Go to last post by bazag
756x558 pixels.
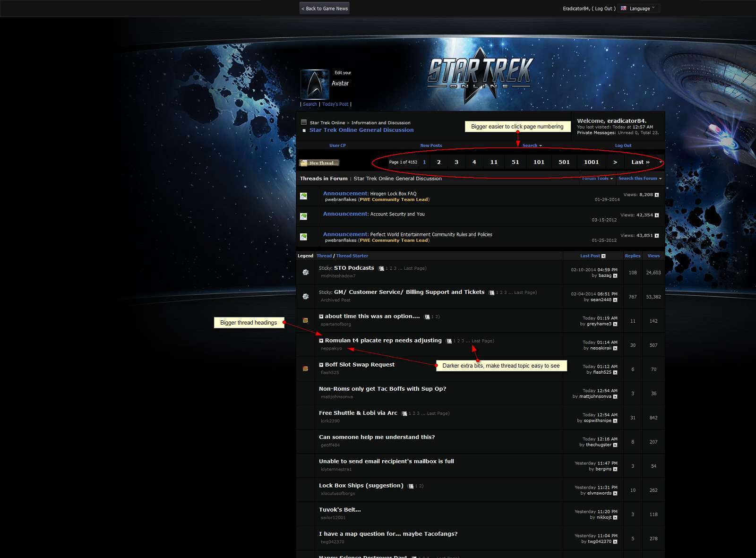[615, 276]
